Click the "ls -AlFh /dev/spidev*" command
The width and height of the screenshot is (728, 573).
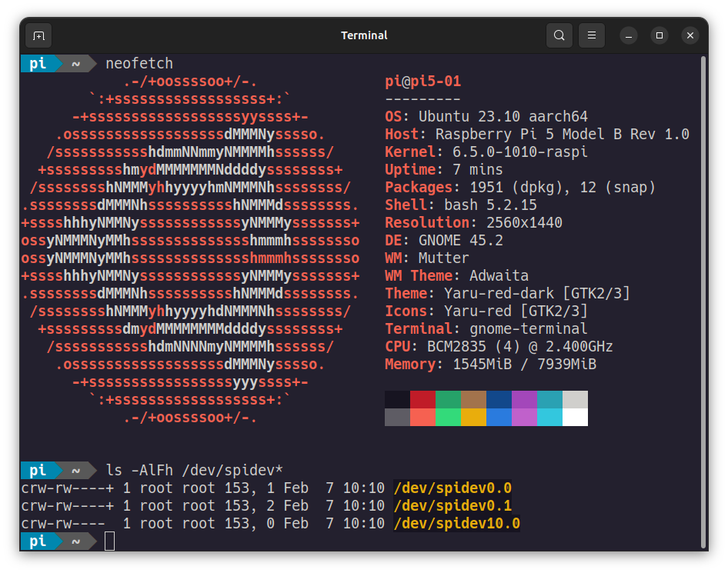pyautogui.click(x=195, y=470)
